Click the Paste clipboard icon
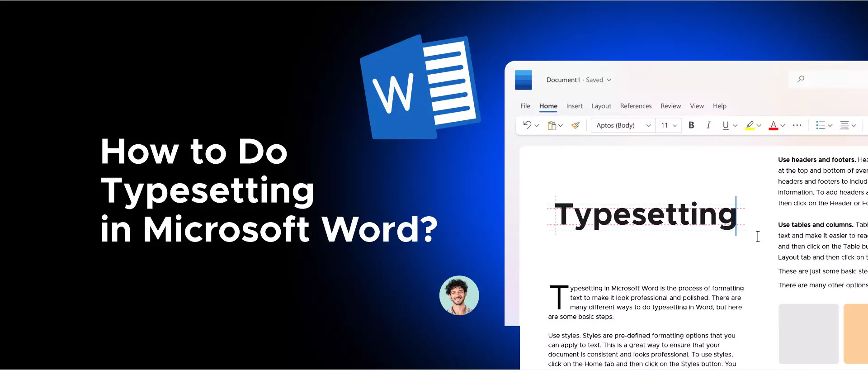Image resolution: width=868 pixels, height=370 pixels. pyautogui.click(x=552, y=125)
